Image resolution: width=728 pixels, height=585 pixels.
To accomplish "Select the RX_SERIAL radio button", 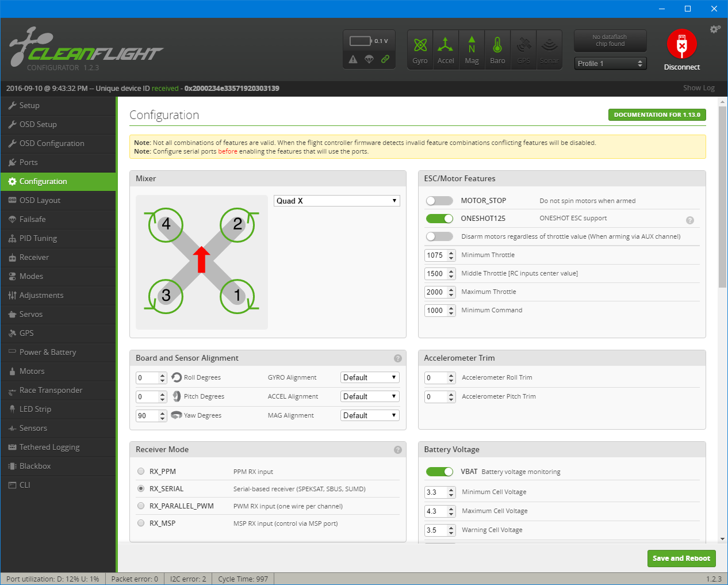I will (x=141, y=488).
